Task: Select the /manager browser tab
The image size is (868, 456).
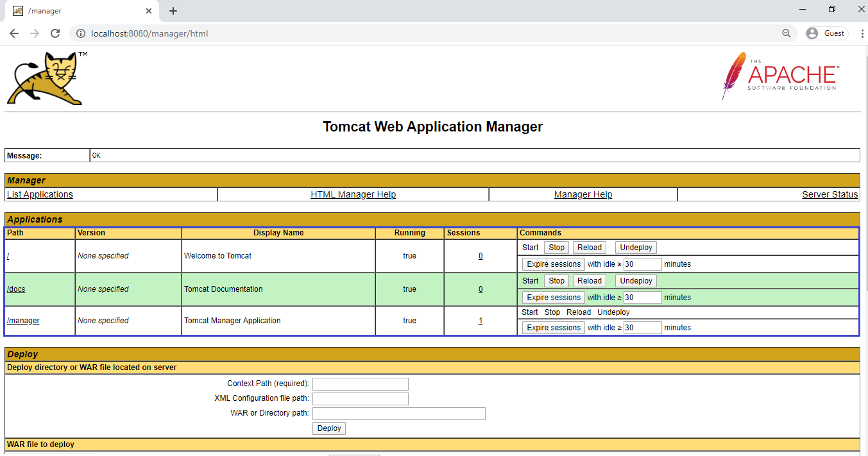Action: [x=82, y=11]
